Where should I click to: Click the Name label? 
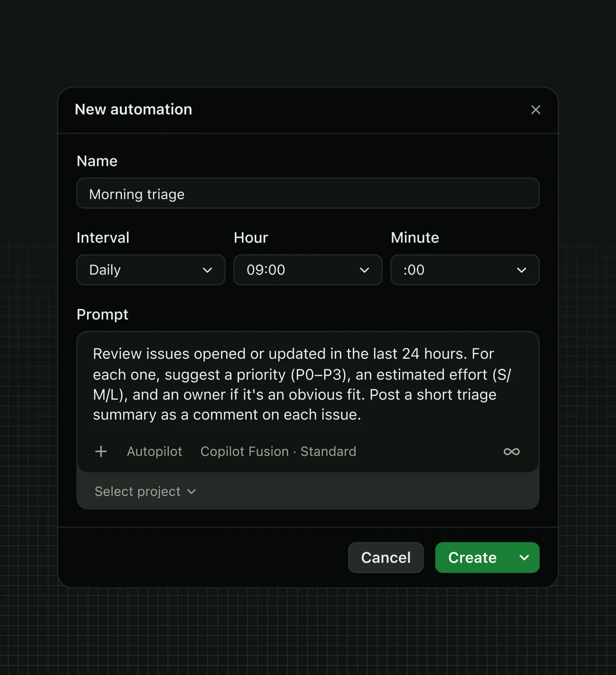[x=97, y=161]
